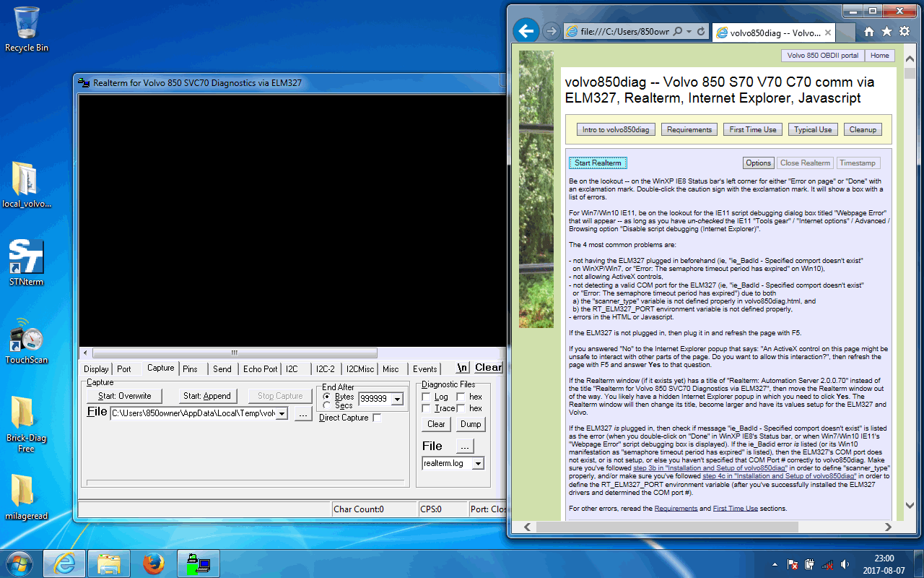Open the Events tab

(x=424, y=369)
